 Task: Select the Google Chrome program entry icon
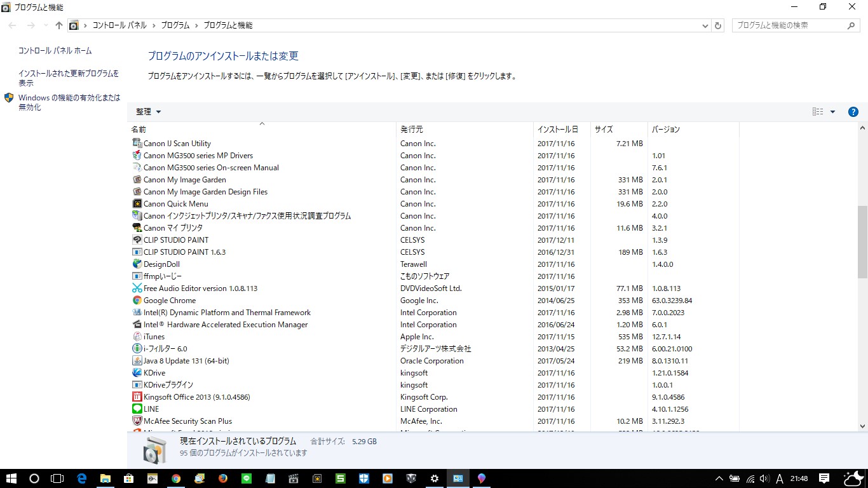[x=137, y=301]
